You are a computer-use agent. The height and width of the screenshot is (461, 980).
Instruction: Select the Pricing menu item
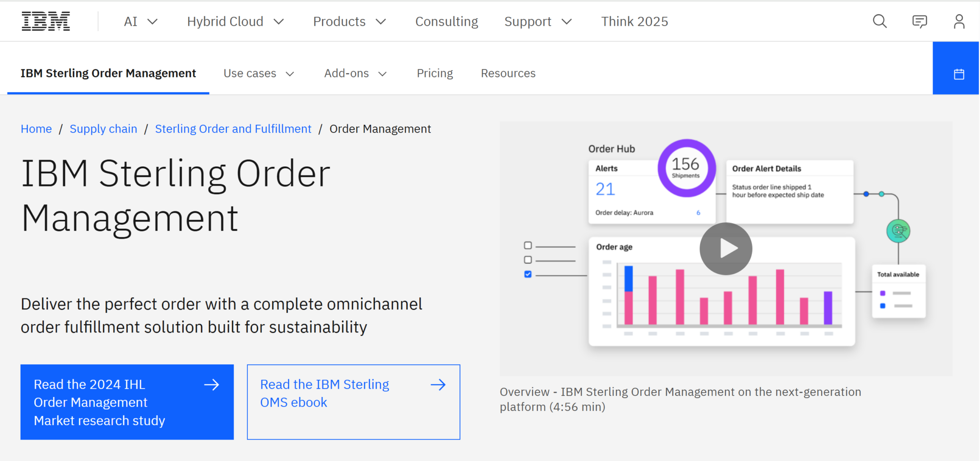pyautogui.click(x=434, y=73)
